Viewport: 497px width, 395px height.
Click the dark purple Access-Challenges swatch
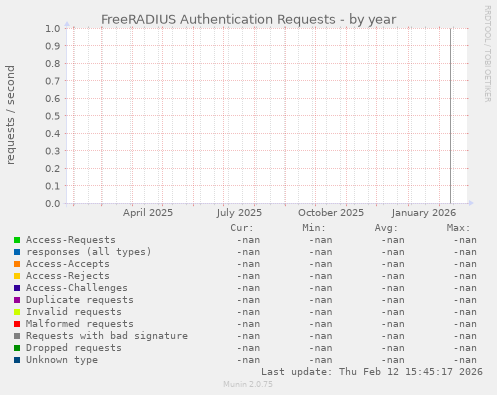tap(17, 288)
